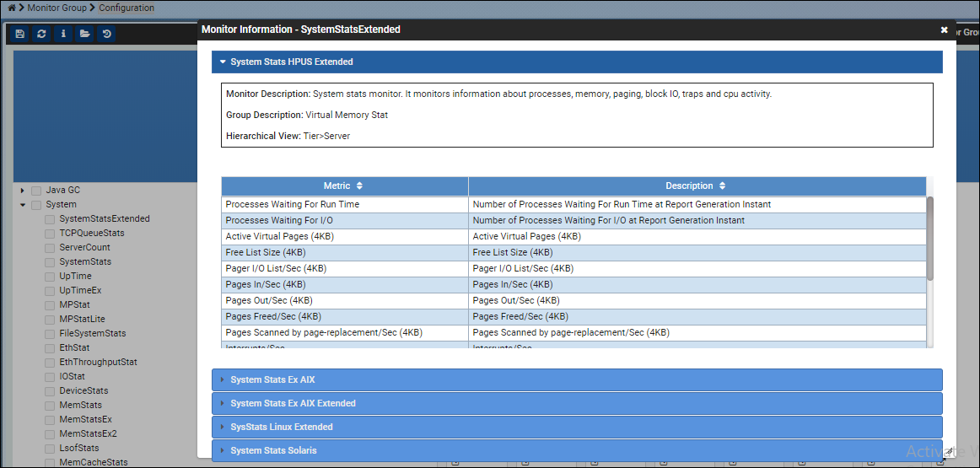980x468 pixels.
Task: Tick the System group checkbox
Action: 36,205
